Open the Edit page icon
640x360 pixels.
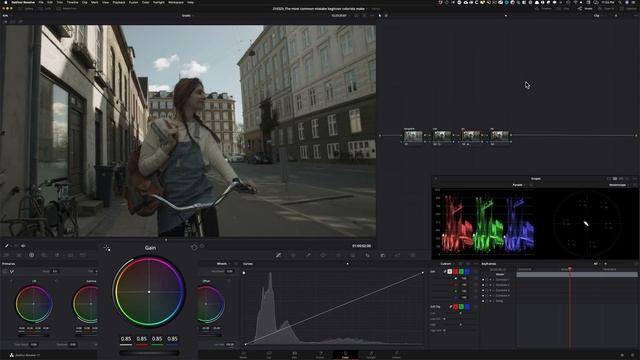[x=294, y=354]
